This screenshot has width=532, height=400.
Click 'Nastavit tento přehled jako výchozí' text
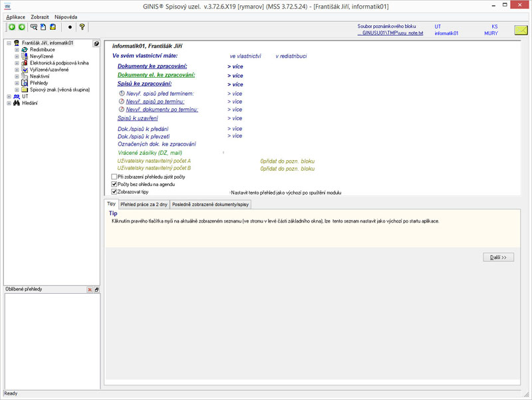pos(286,193)
